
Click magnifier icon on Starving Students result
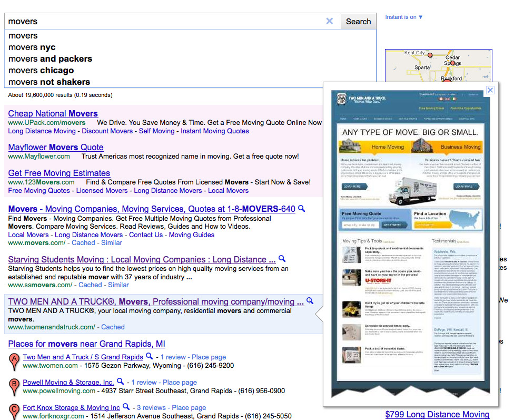[x=282, y=259]
